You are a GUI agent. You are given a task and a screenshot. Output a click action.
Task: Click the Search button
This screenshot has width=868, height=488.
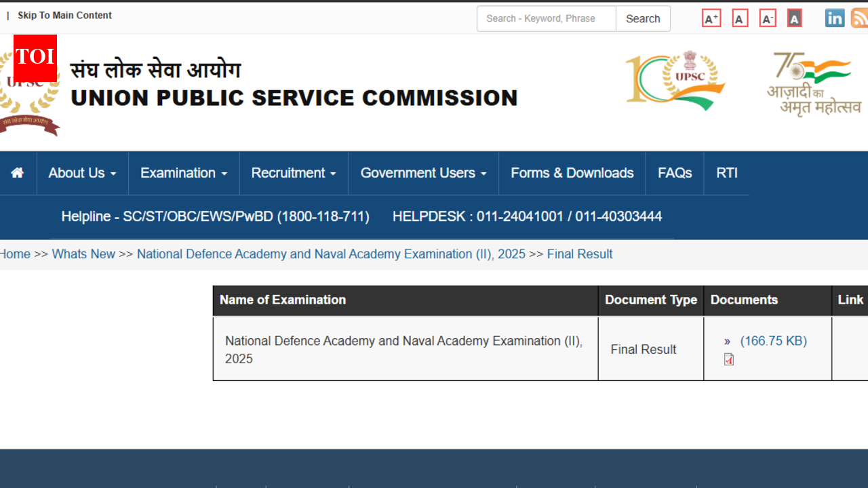coord(642,18)
